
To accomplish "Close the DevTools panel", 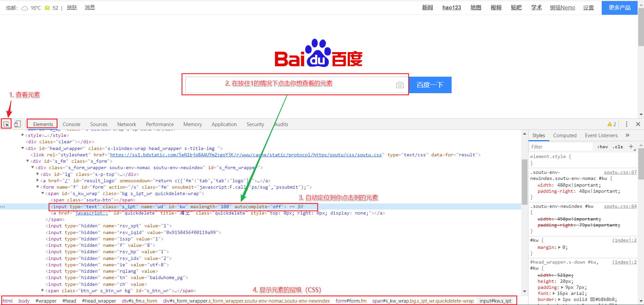I will 638,124.
